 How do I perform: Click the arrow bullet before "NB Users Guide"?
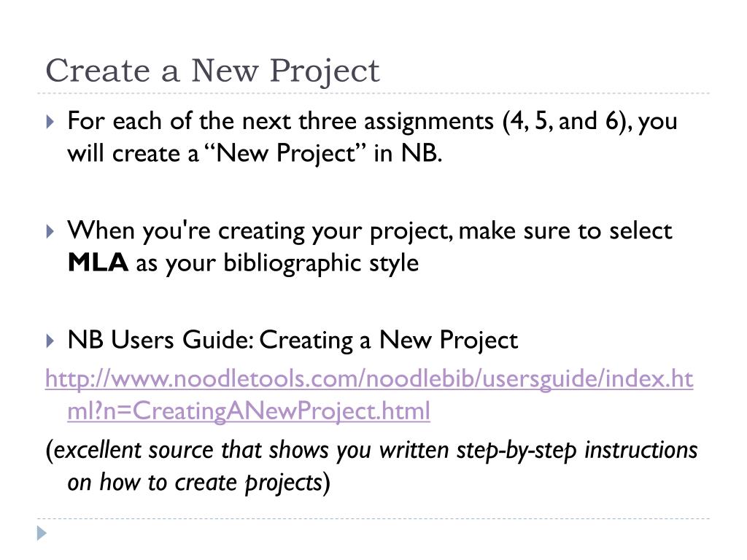pos(50,341)
